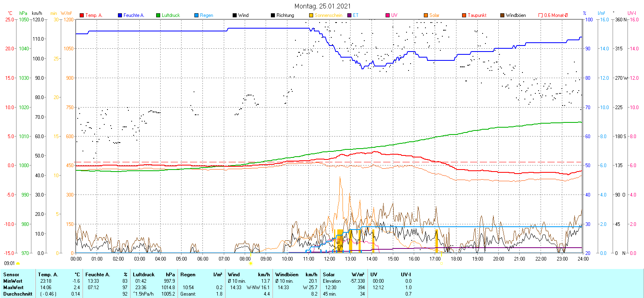Click the UV-I axis unit at top right
The width and height of the screenshot is (644, 298).
click(632, 13)
